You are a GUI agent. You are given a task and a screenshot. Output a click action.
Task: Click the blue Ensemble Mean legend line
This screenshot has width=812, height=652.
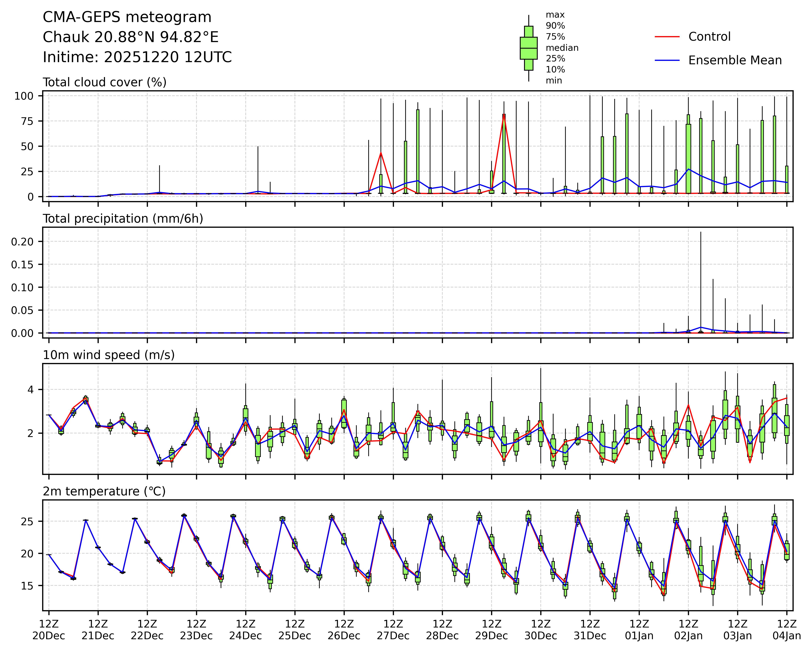[x=667, y=60]
